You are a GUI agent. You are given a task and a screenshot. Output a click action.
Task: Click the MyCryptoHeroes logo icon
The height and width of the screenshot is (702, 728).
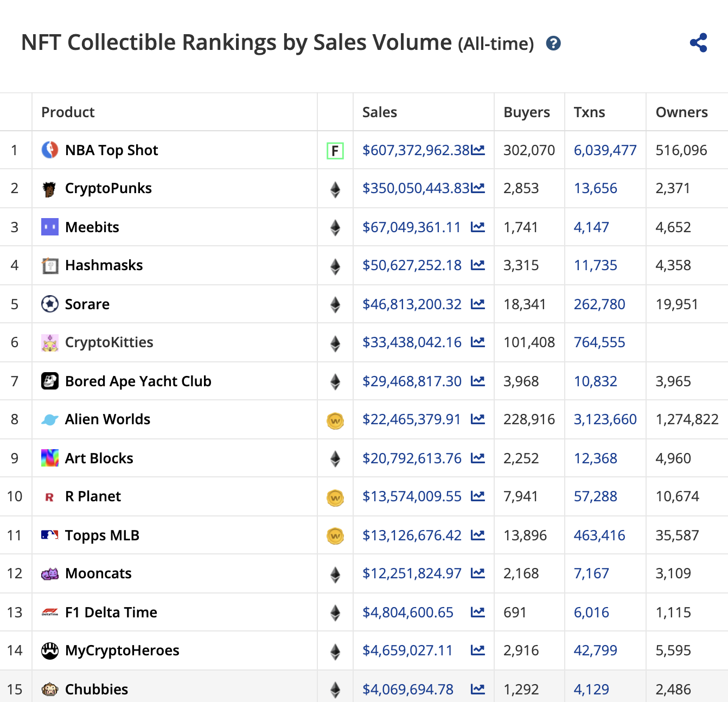tap(50, 650)
